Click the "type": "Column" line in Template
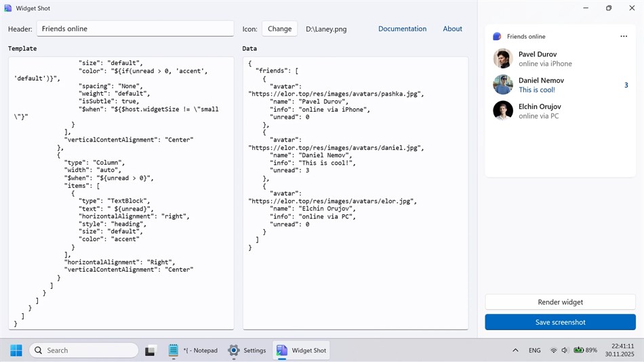 pos(94,163)
